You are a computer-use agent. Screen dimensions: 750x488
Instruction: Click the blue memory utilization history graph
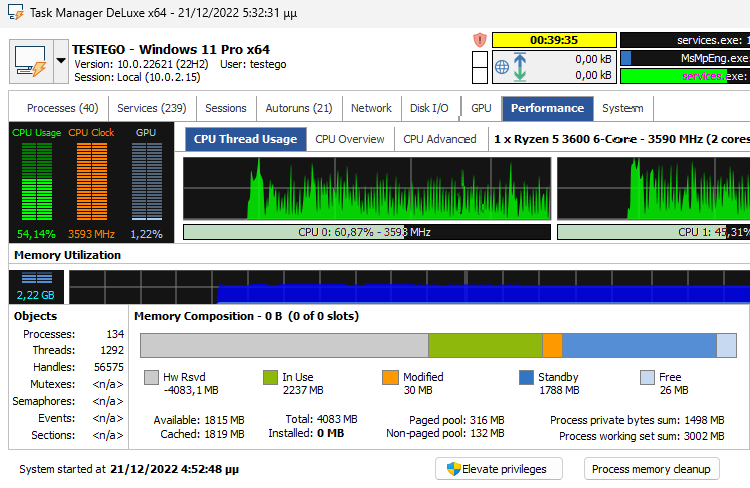point(409,287)
